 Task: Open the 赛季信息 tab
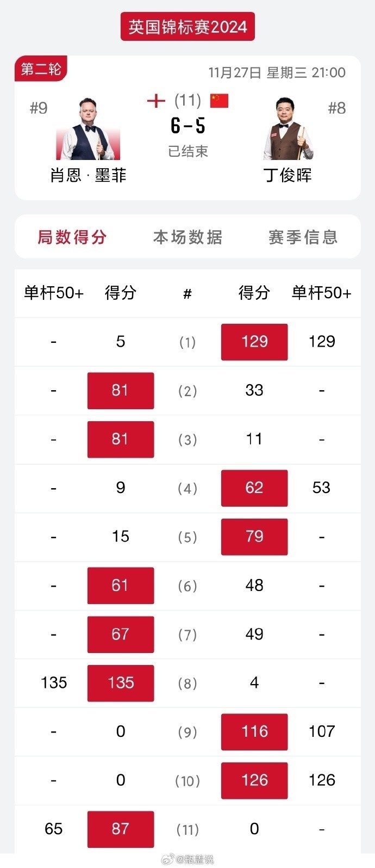[x=303, y=237]
